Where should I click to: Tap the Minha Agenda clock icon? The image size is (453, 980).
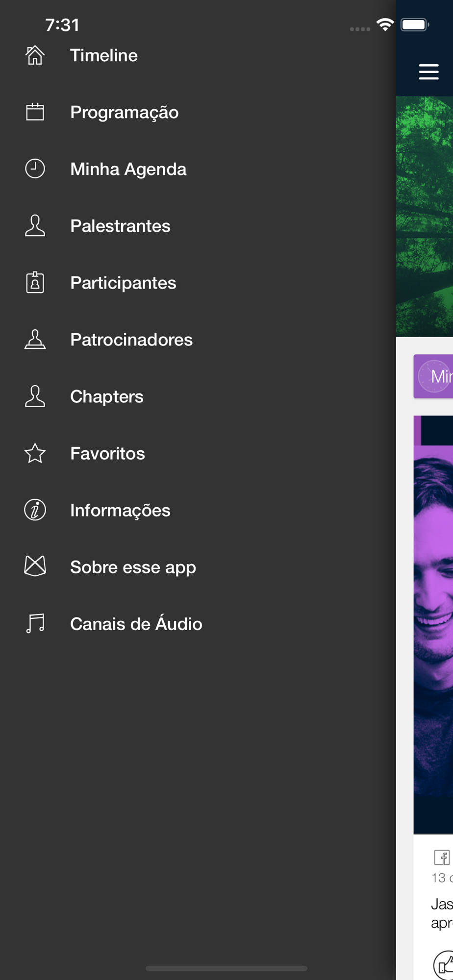[35, 169]
